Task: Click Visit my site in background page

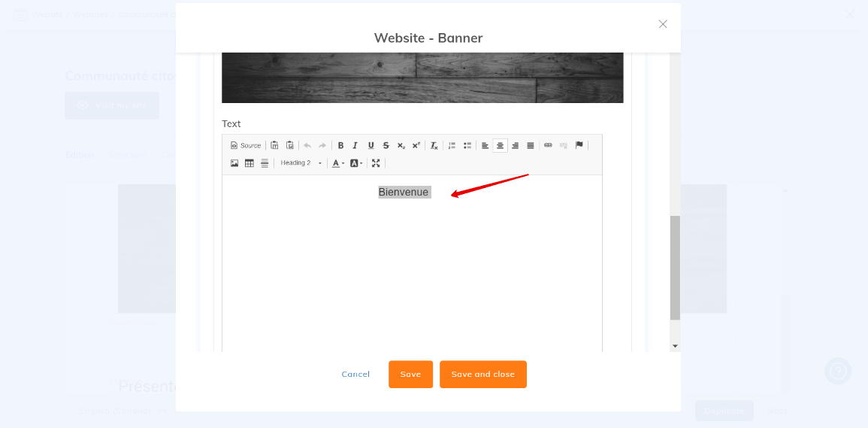Action: point(112,105)
